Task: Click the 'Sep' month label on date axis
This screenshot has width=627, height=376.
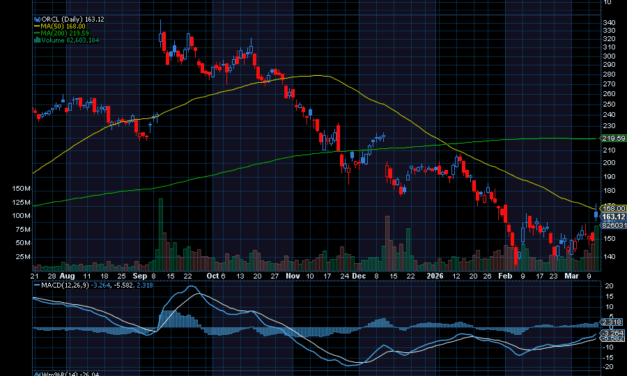Action: tap(140, 276)
